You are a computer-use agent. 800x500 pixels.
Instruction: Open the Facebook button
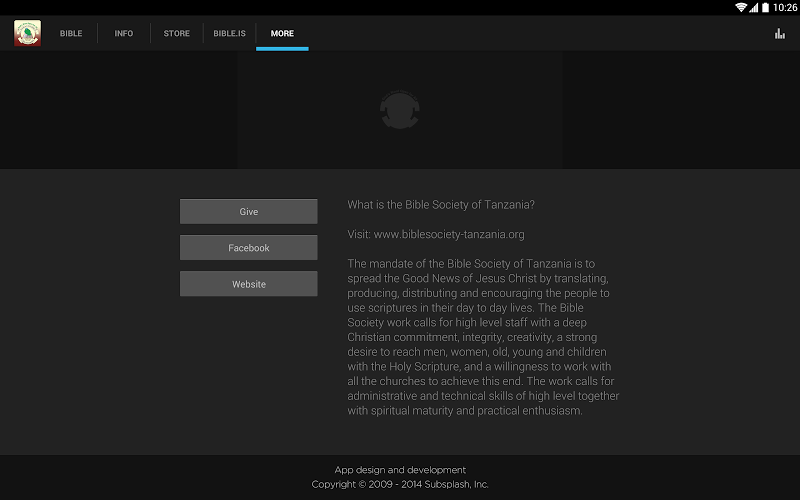click(x=248, y=247)
